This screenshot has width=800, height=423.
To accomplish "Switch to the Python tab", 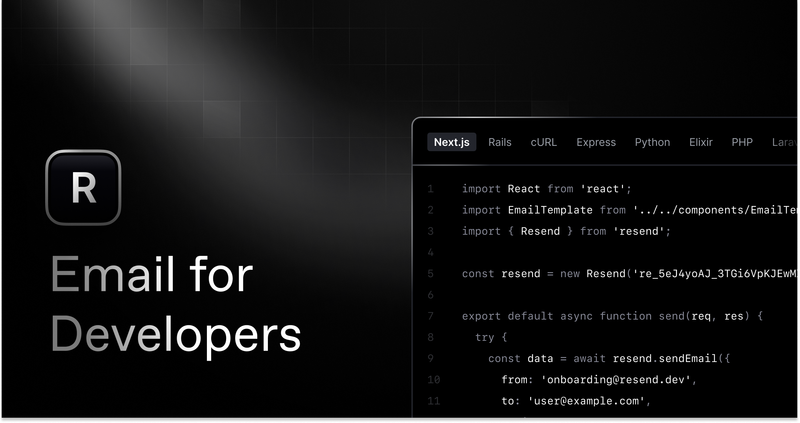I will (x=652, y=142).
